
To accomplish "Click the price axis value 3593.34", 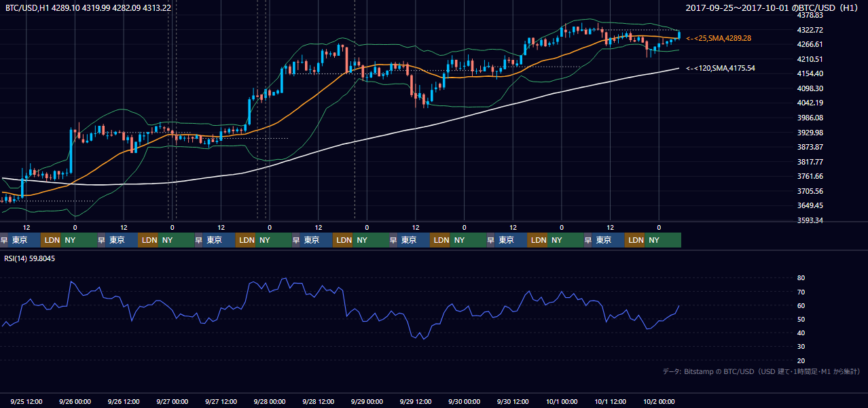I will [x=809, y=220].
